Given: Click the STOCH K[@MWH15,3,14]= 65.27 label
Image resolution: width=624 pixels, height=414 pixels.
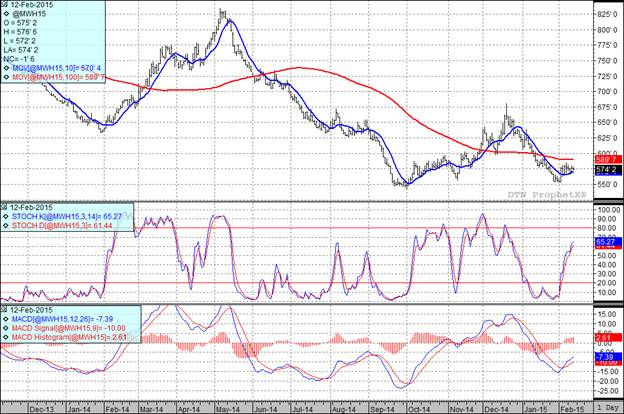Looking at the screenshot, I should (x=66, y=217).
